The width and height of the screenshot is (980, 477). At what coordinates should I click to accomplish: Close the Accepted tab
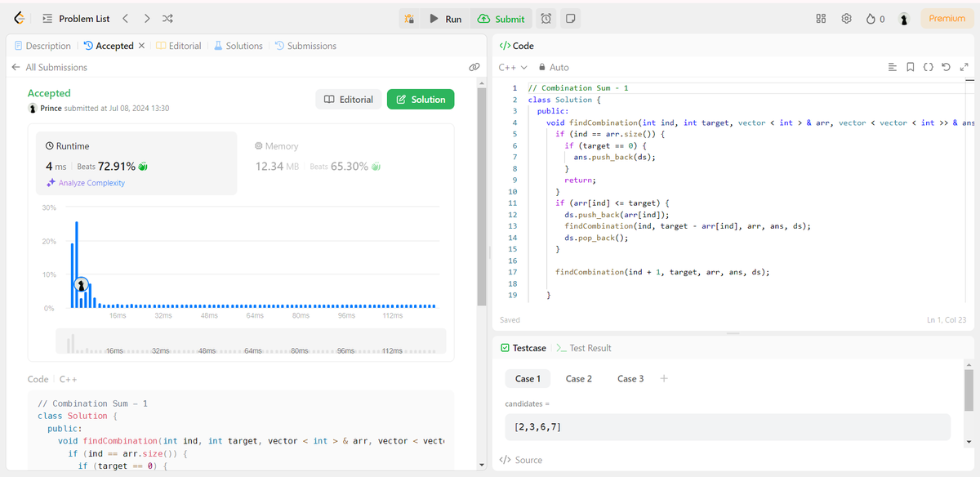[x=141, y=46]
